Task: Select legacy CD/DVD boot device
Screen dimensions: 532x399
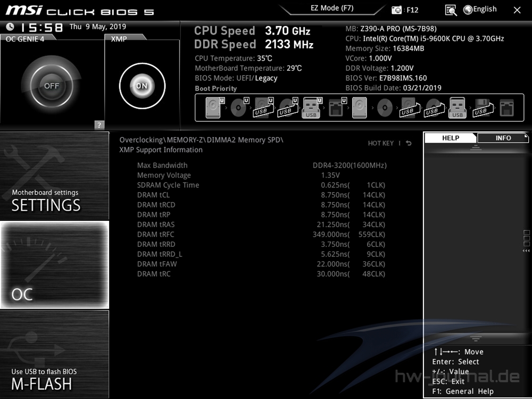Action: [385, 108]
